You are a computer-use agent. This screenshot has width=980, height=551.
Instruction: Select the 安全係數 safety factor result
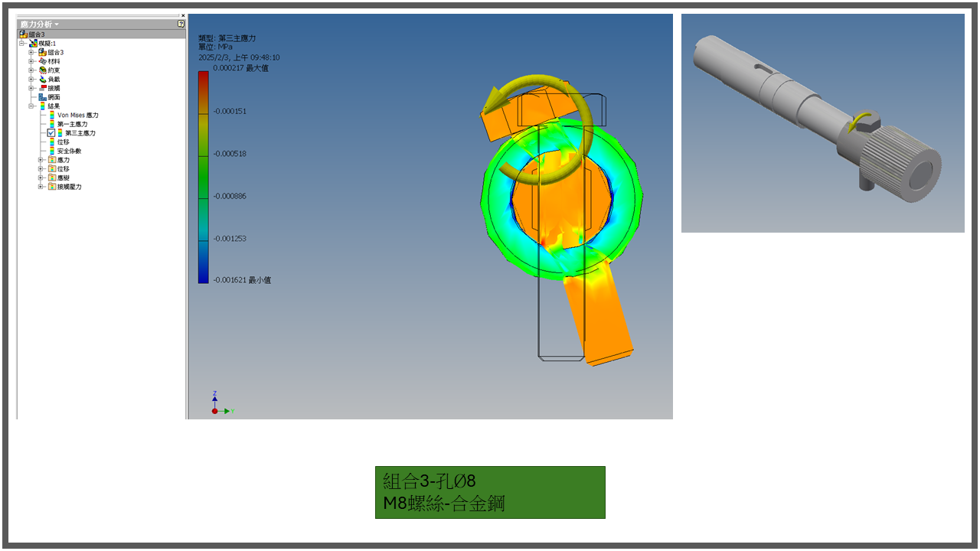pos(69,151)
